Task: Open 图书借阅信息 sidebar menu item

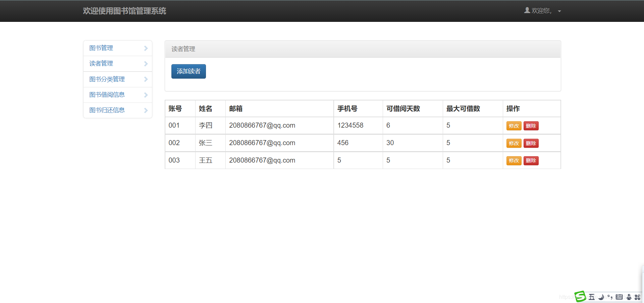Action: point(118,95)
